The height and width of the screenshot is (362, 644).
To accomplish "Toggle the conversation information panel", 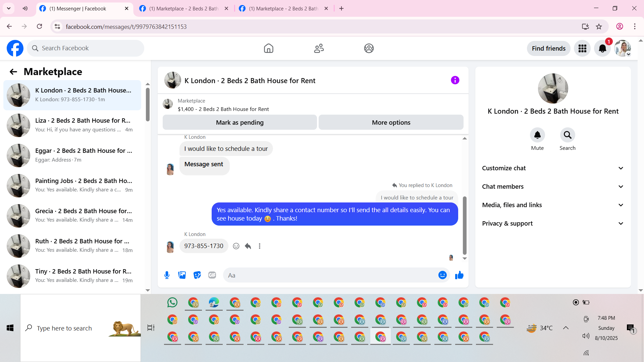I will coord(455,80).
